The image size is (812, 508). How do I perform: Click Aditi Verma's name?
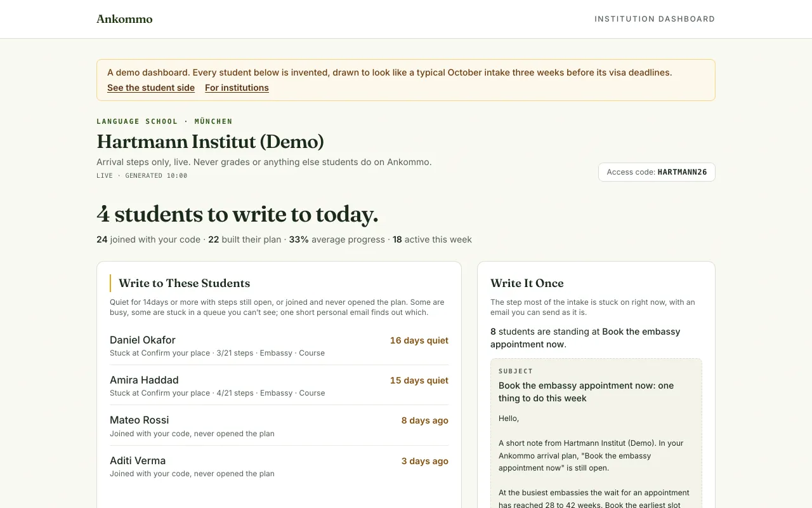(138, 460)
